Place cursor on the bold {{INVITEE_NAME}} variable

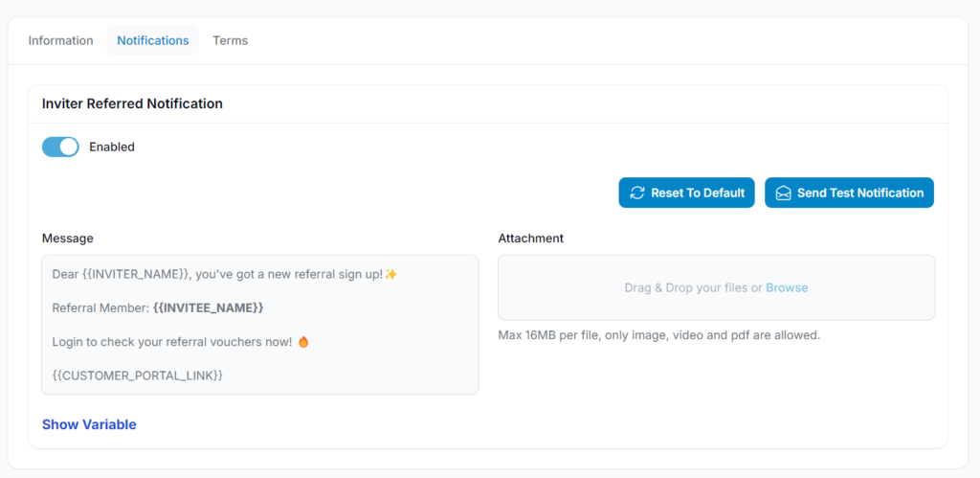point(208,308)
